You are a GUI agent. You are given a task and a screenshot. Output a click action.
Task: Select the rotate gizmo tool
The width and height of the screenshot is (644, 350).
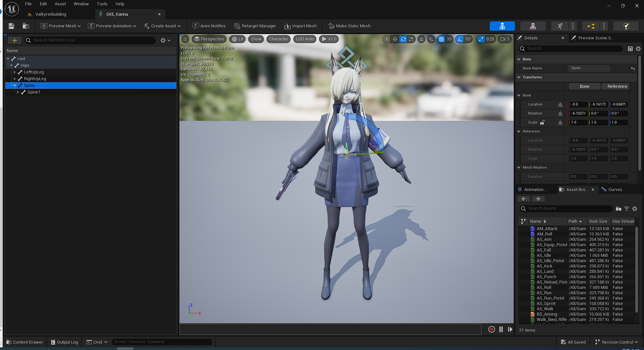(403, 39)
